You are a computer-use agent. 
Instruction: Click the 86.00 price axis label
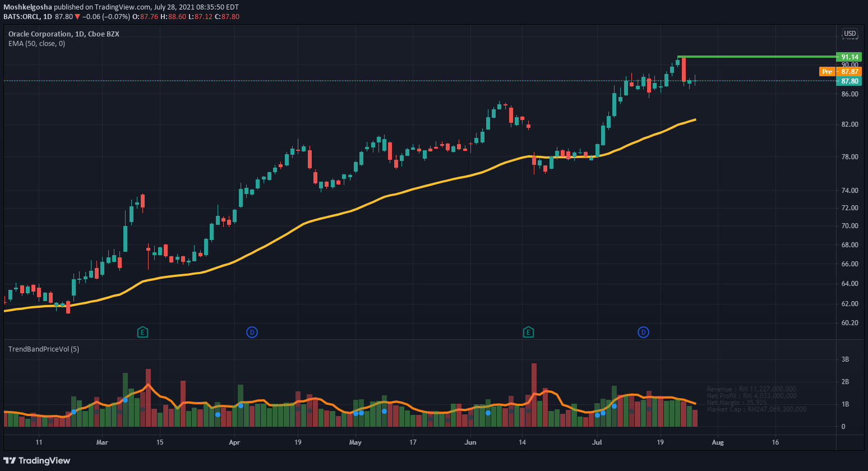(849, 94)
